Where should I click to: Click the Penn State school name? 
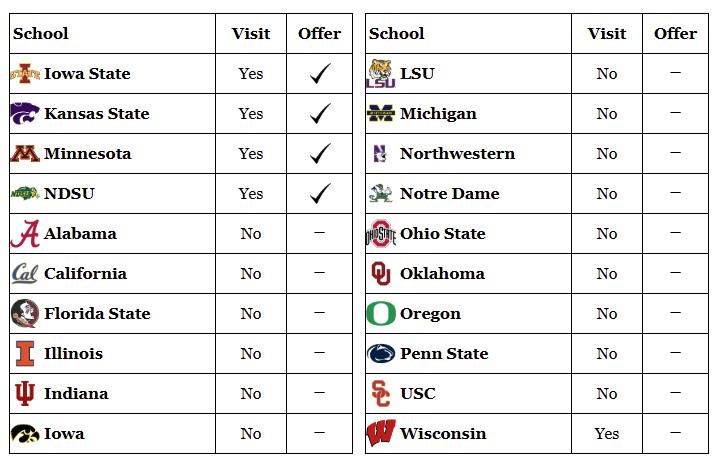coord(444,354)
